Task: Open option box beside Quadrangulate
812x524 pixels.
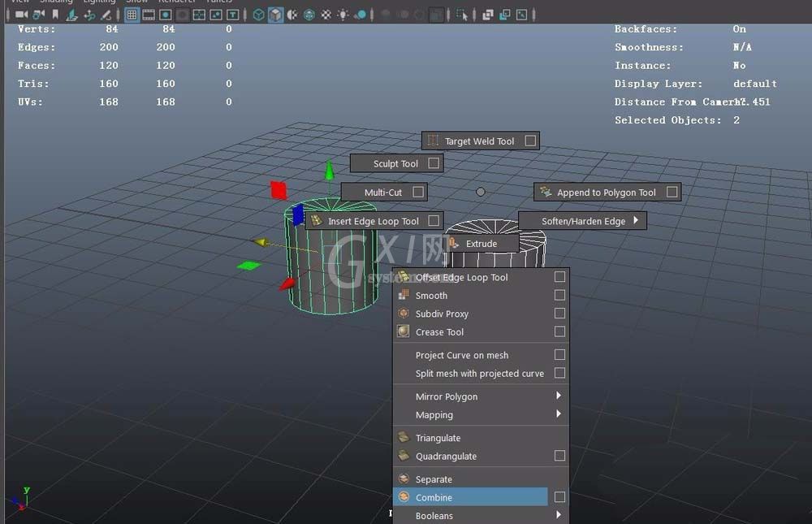Action: [559, 456]
